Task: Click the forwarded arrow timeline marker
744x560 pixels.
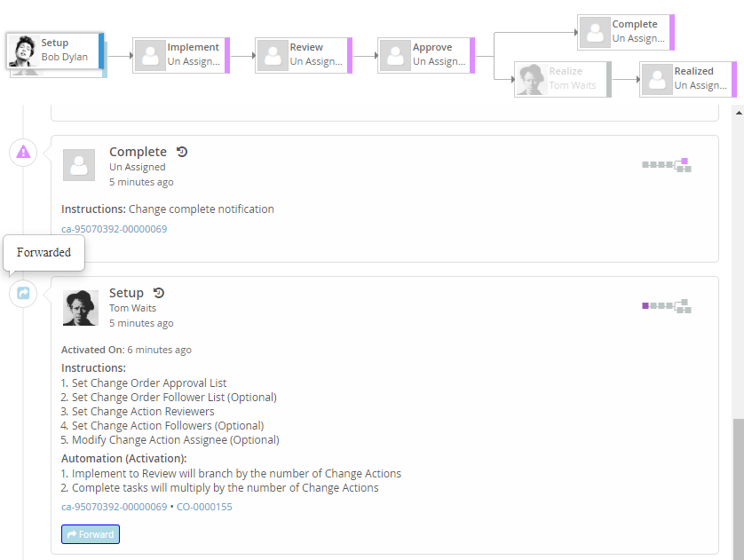Action: click(x=23, y=293)
